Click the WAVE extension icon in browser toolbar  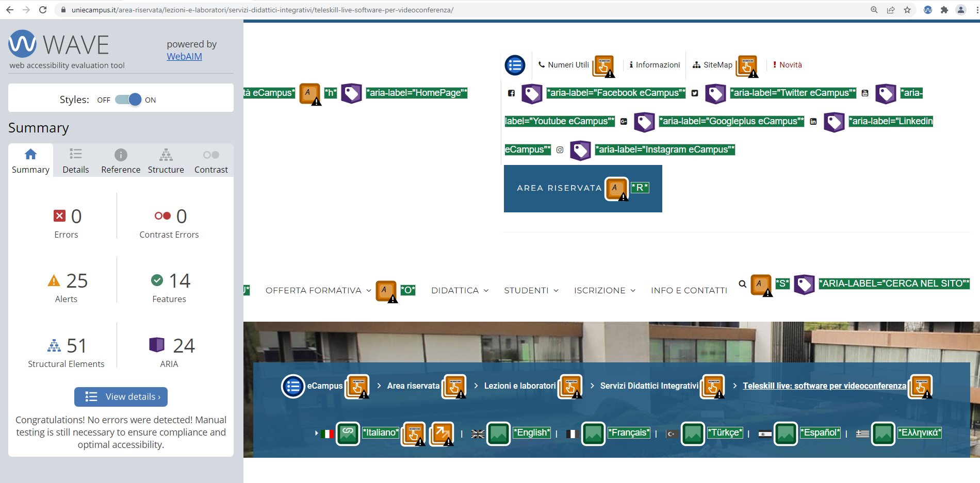(928, 10)
